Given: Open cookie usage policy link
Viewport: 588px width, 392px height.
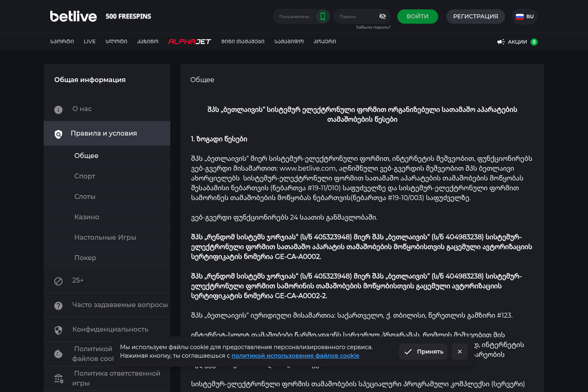Looking at the screenshot, I should pos(296,356).
